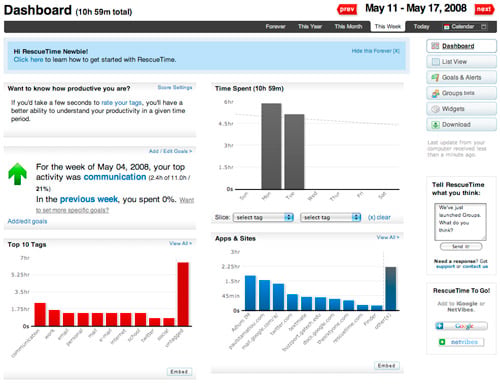Go to next week with next button

tap(484, 9)
